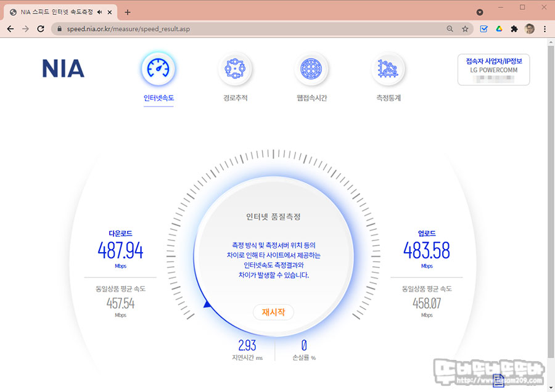Open the Chrome three-dot menu
This screenshot has height=392, width=555.
pos(545,29)
